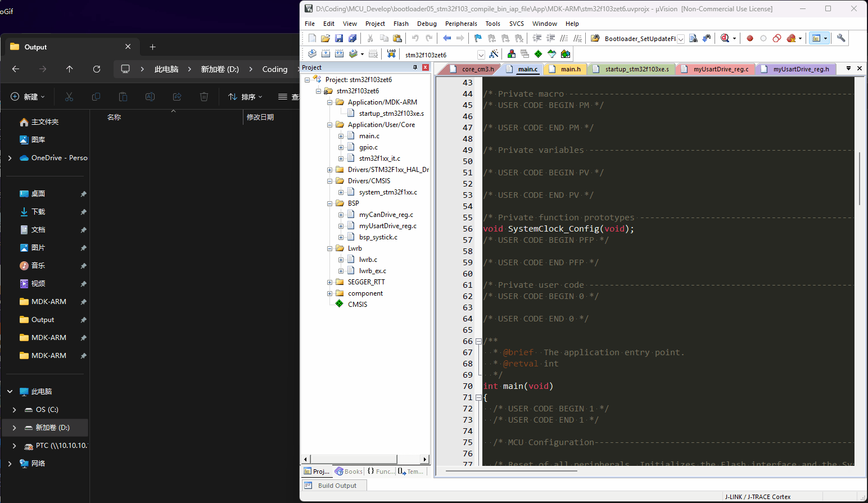Create a new file in µVision toolbar
Image resolution: width=868 pixels, height=503 pixels.
click(312, 38)
